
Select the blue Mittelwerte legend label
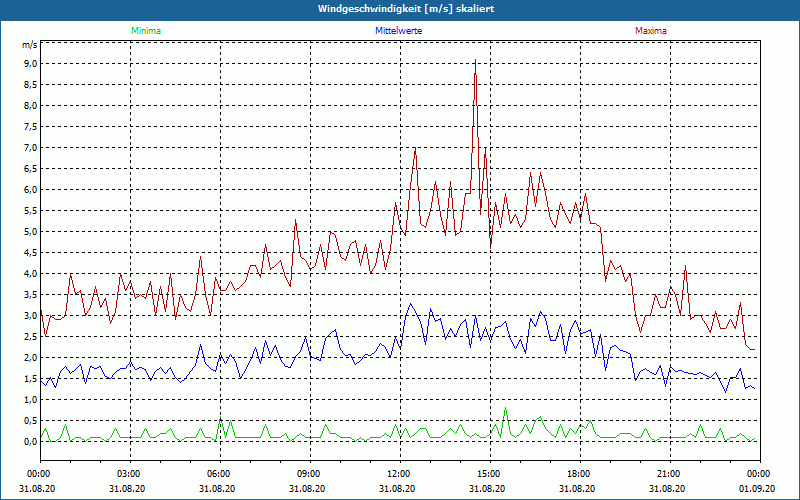[398, 31]
